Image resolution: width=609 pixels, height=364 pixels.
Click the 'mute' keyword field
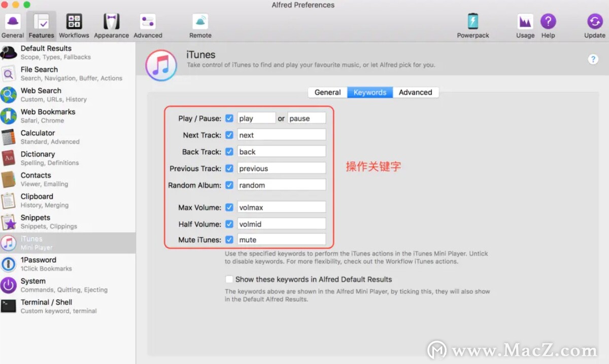(x=281, y=240)
